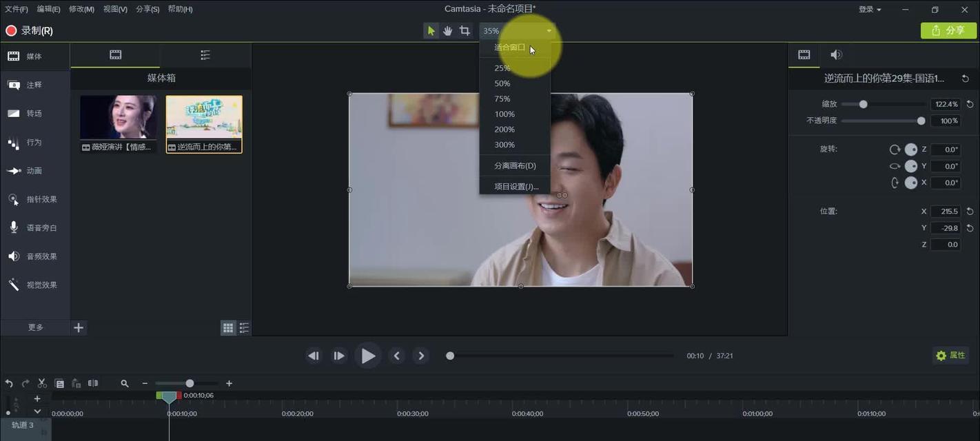Screen dimensions: 980x441
Task: Click the green 分享 share button
Action: 948,30
